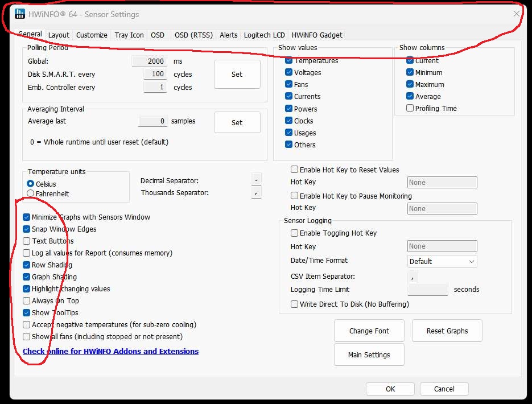
Task: Go to the Tray Icon tab
Action: 129,35
